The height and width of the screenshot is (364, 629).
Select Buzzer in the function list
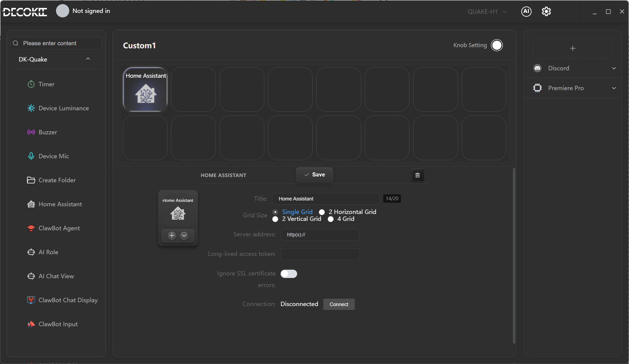tap(48, 132)
